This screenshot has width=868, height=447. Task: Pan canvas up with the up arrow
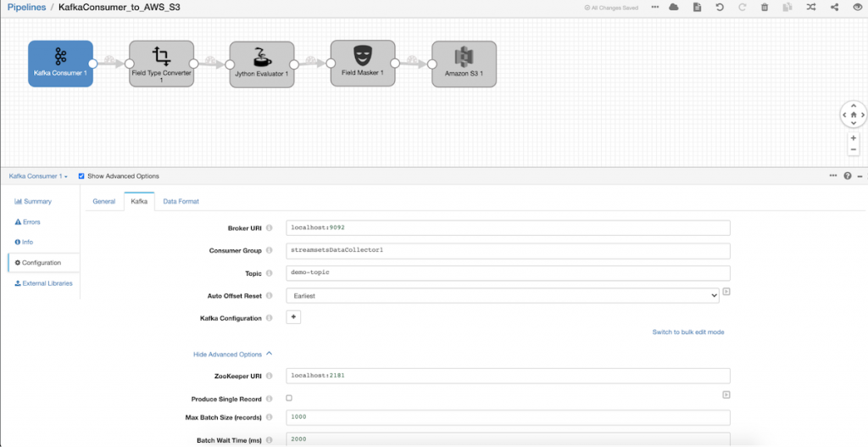click(854, 106)
